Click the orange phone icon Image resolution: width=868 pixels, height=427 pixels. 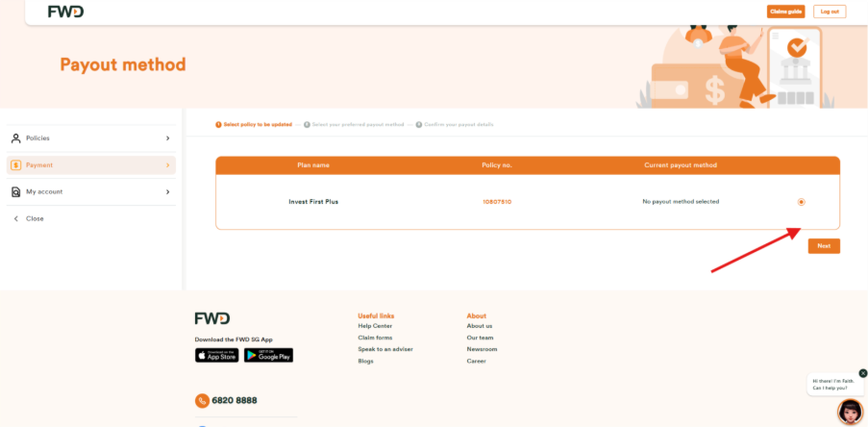click(x=202, y=400)
